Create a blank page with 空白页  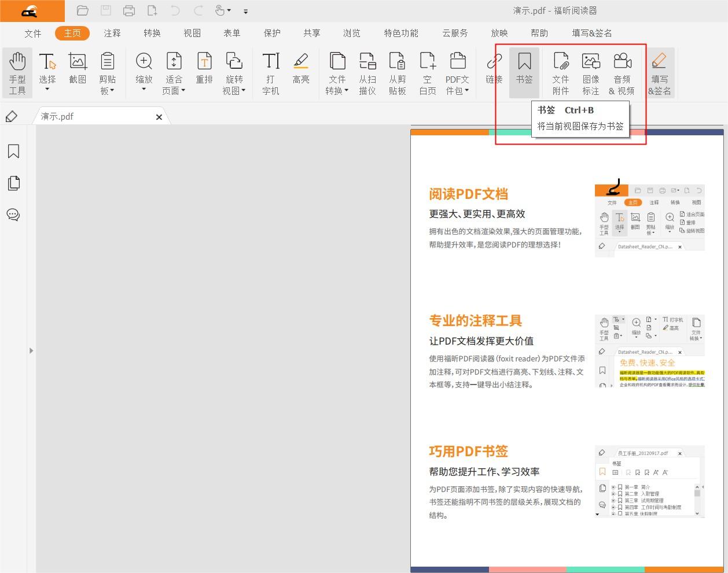pyautogui.click(x=427, y=73)
